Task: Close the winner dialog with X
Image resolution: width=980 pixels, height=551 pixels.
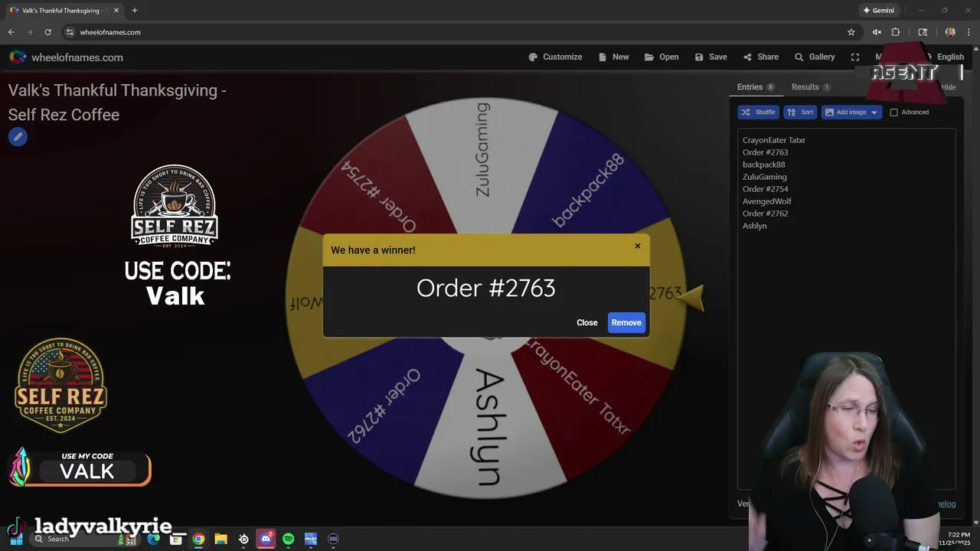Action: tap(638, 246)
